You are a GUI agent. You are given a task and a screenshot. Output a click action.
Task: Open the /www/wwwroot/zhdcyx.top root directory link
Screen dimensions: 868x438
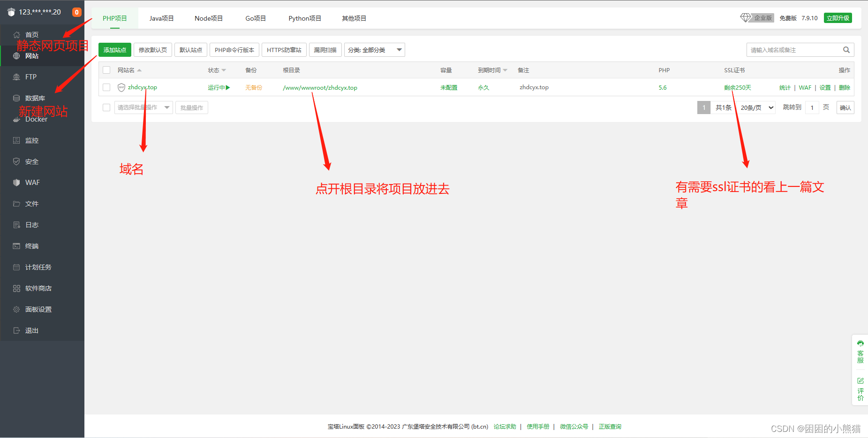[320, 88]
